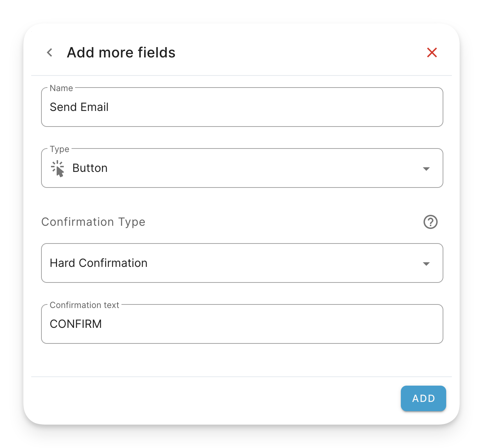The height and width of the screenshot is (448, 483).
Task: Select the pointer icon inside Type field
Action: pyautogui.click(x=58, y=168)
